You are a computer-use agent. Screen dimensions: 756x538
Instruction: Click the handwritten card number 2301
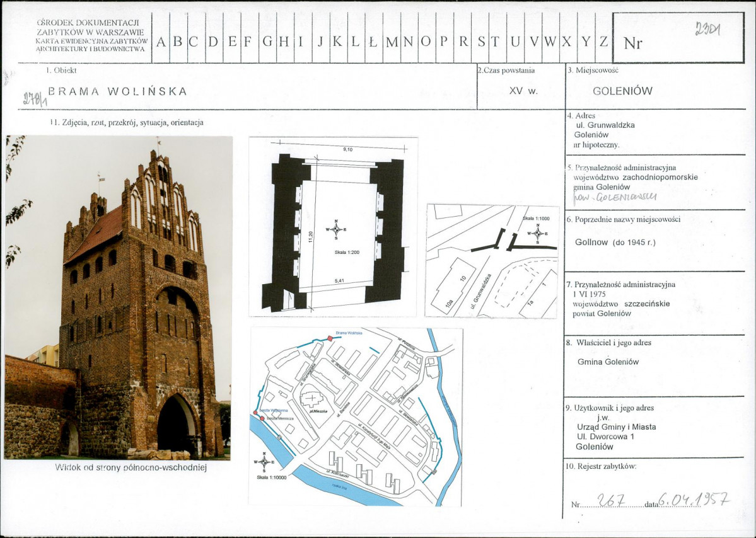click(708, 30)
